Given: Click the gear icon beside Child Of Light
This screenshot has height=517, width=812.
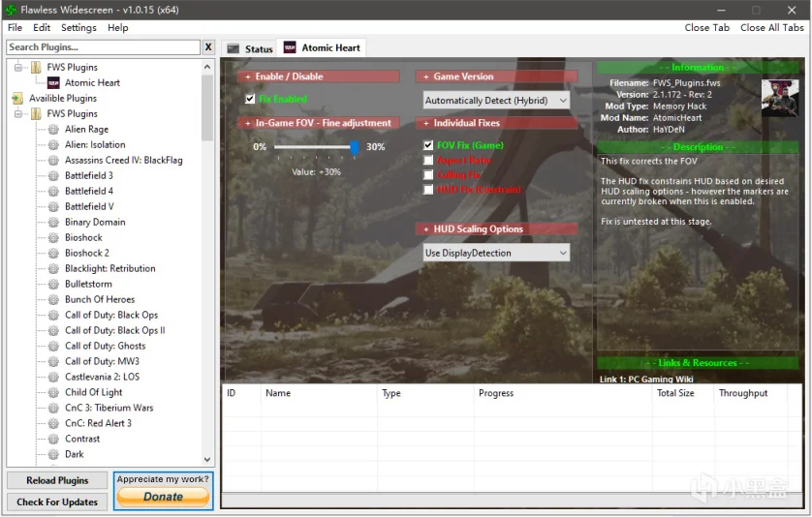Looking at the screenshot, I should pos(53,393).
